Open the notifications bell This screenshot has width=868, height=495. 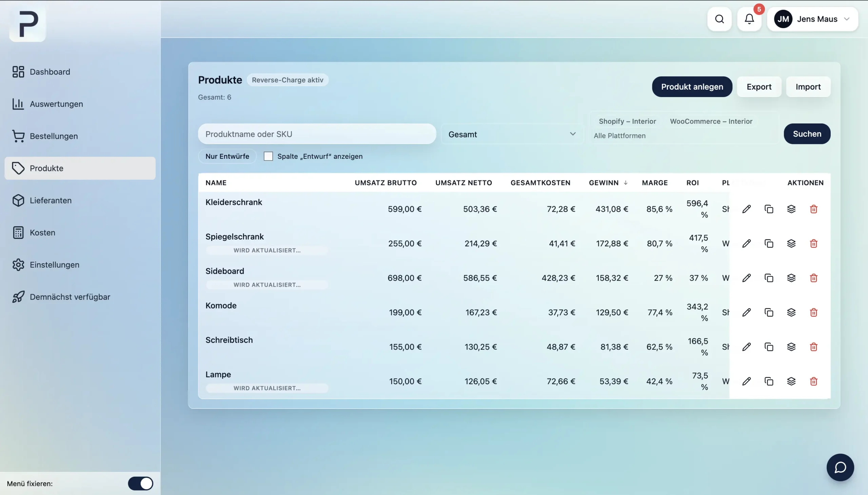749,19
